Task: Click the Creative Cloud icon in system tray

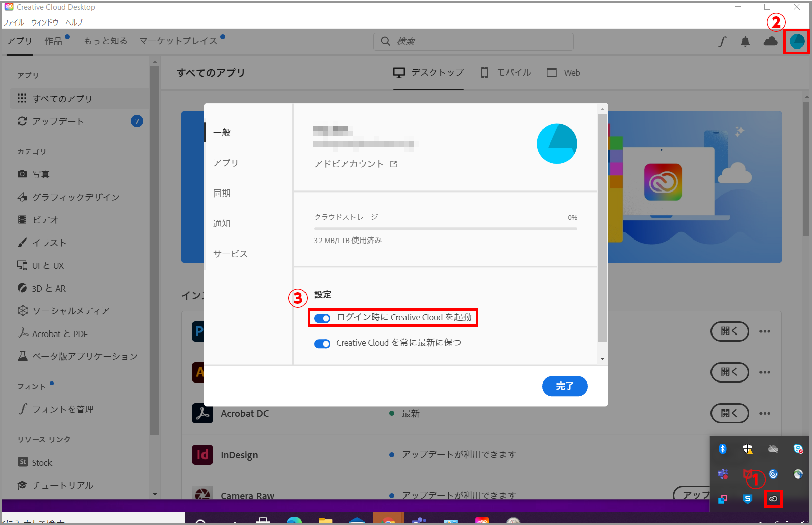Action: (x=774, y=499)
